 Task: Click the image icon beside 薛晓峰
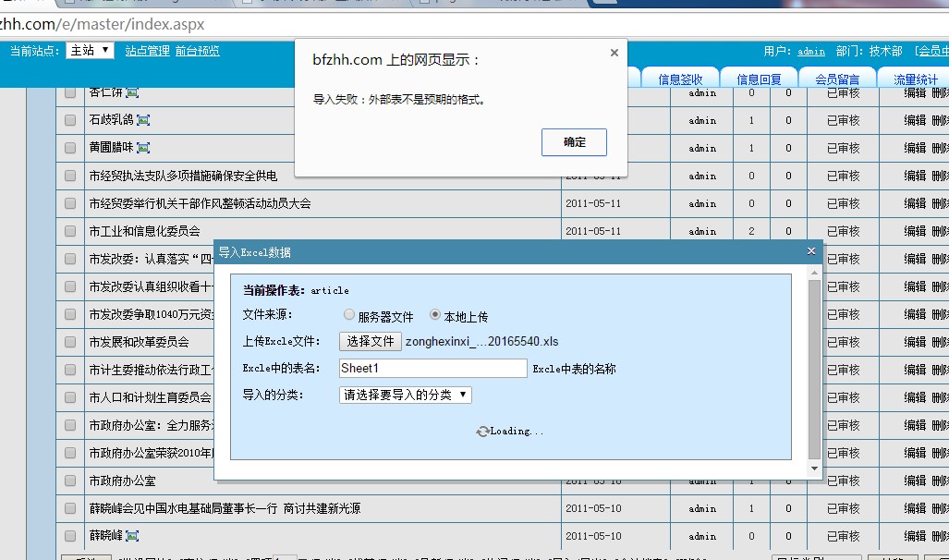pyautogui.click(x=132, y=536)
